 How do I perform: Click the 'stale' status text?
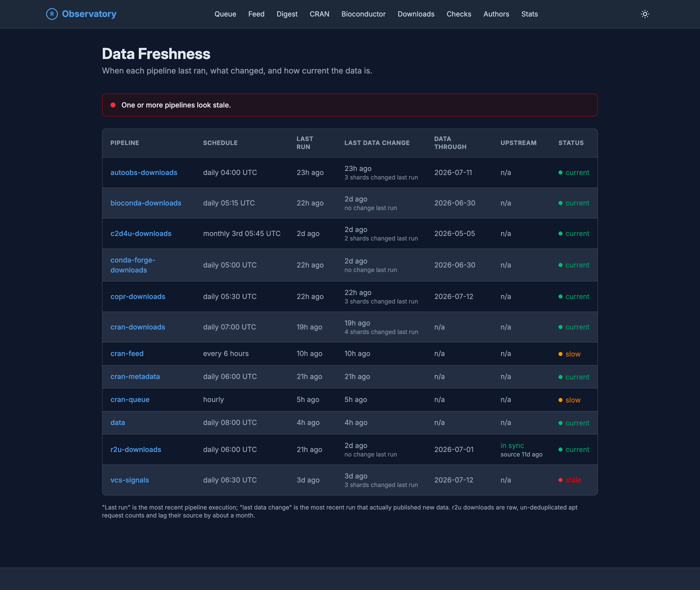click(573, 480)
